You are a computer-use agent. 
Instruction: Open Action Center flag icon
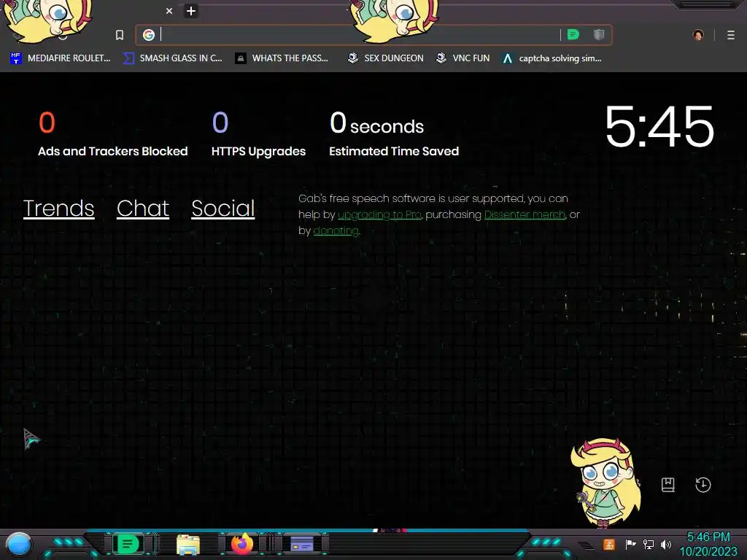tap(630, 544)
